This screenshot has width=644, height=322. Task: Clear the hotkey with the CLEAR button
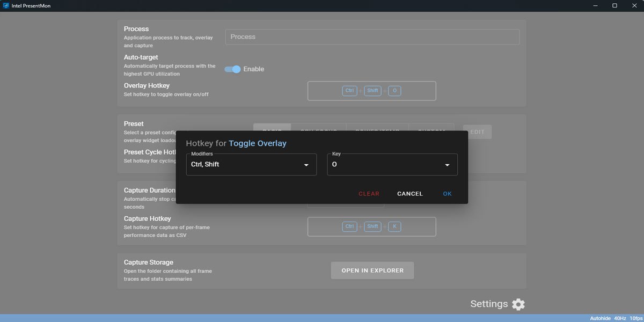point(369,194)
